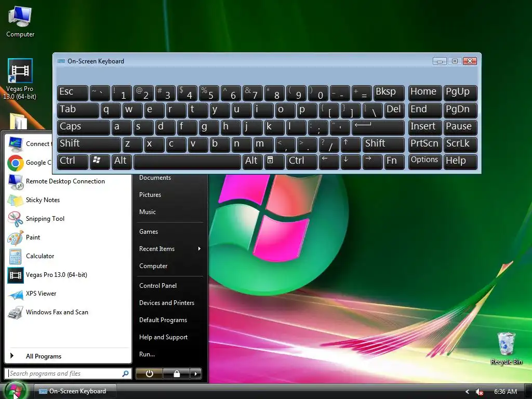Open Vegas Pro 13.0 desktop shortcut icon

pyautogui.click(x=20, y=71)
